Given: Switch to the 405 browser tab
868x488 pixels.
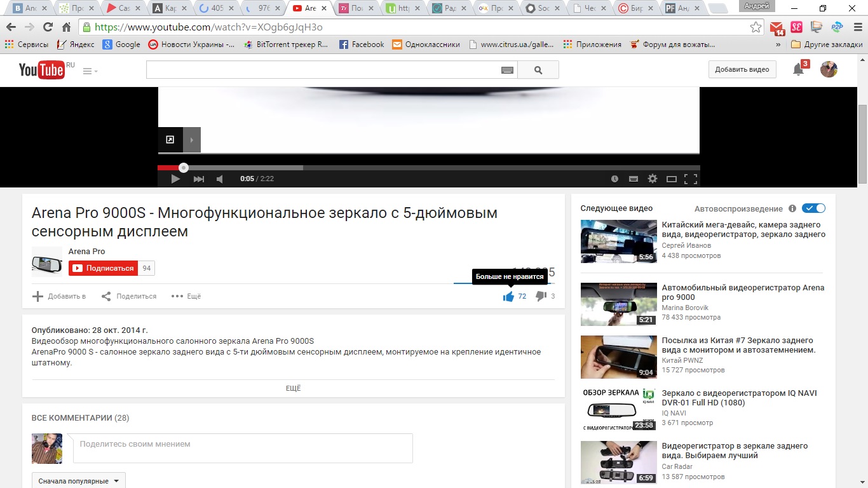Looking at the screenshot, I should 217,8.
